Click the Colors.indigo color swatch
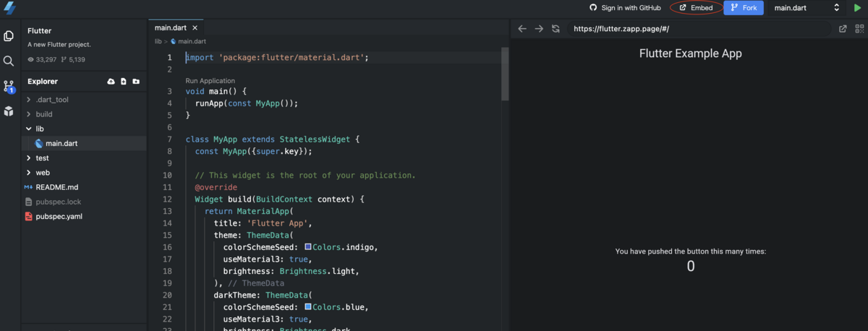This screenshot has width=868, height=331. [x=308, y=247]
